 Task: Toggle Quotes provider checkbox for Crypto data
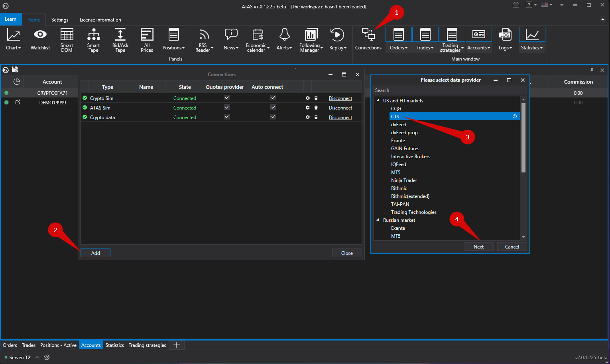pyautogui.click(x=227, y=117)
